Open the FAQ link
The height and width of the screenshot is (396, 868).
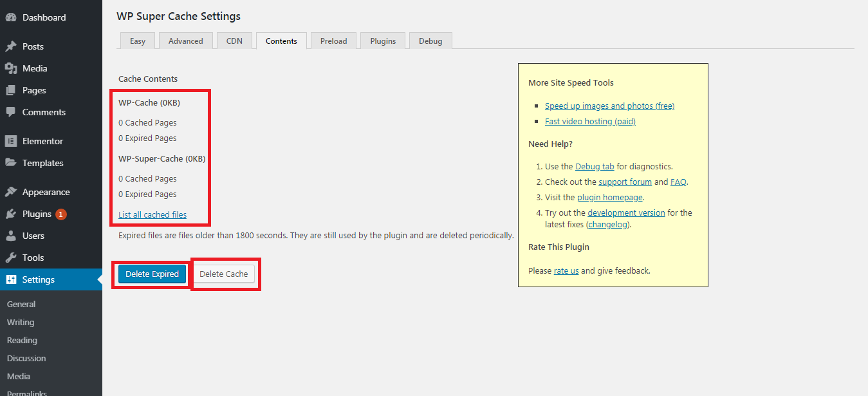click(678, 182)
